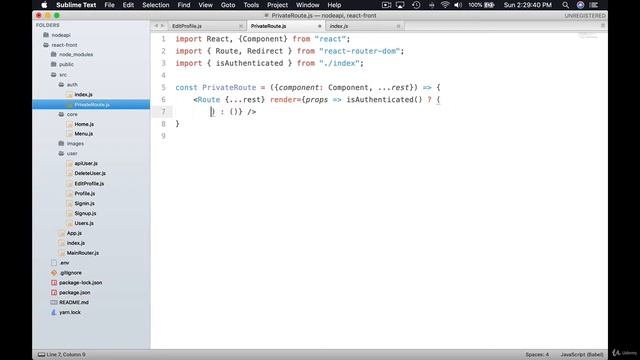Open the Find menu

click(184, 5)
